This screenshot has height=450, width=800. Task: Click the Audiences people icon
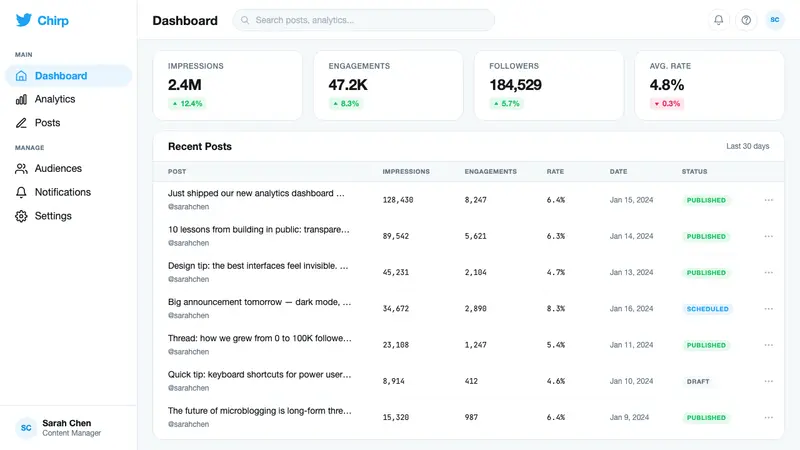[21, 168]
